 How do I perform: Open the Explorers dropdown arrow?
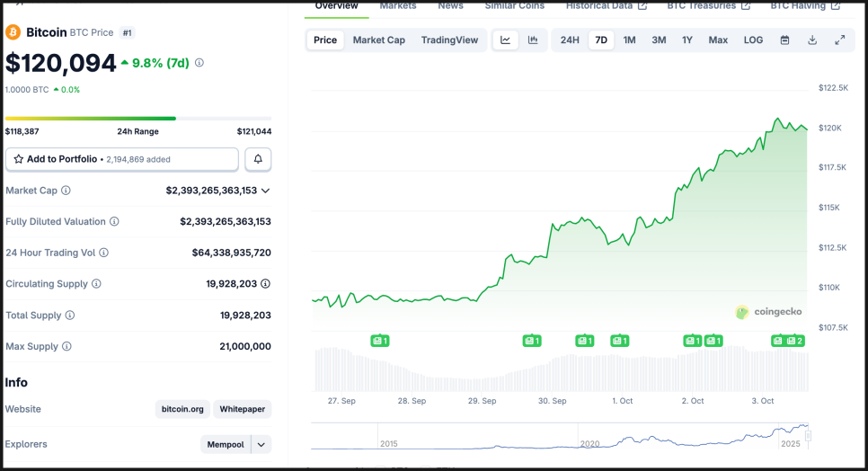[261, 444]
